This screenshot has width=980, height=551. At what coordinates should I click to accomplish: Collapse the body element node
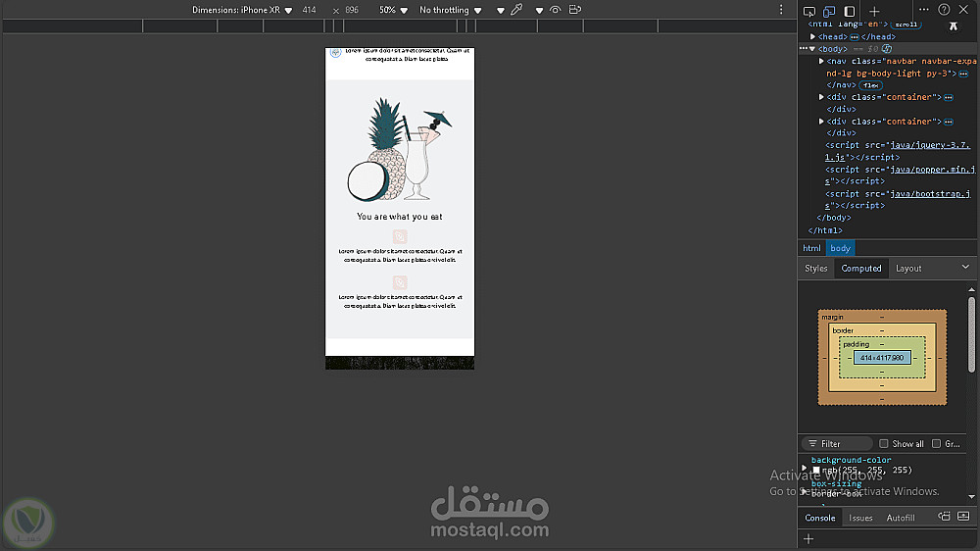(812, 49)
